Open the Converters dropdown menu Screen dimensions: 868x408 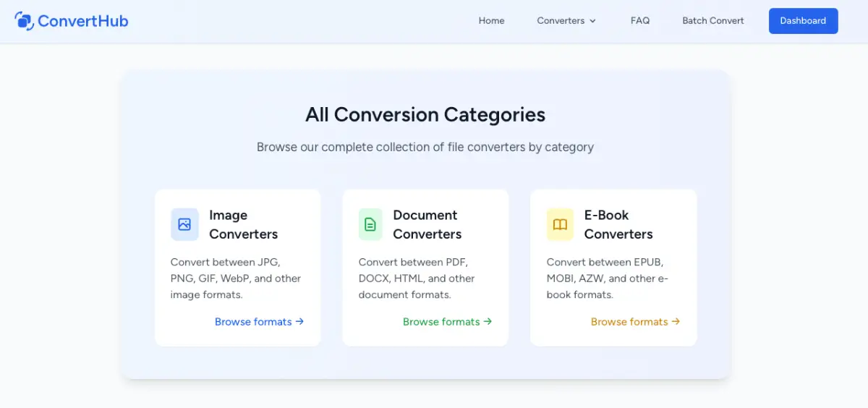[x=561, y=21]
